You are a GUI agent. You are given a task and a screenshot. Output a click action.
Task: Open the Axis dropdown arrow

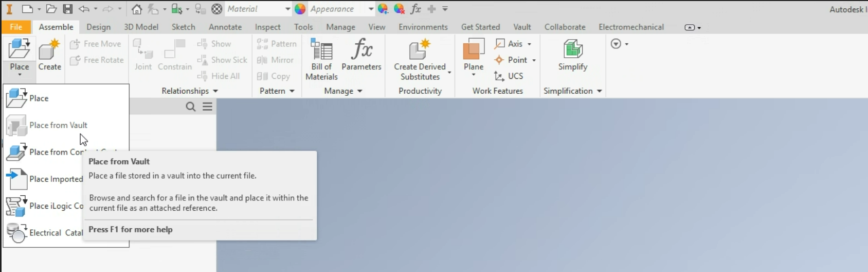(x=529, y=44)
